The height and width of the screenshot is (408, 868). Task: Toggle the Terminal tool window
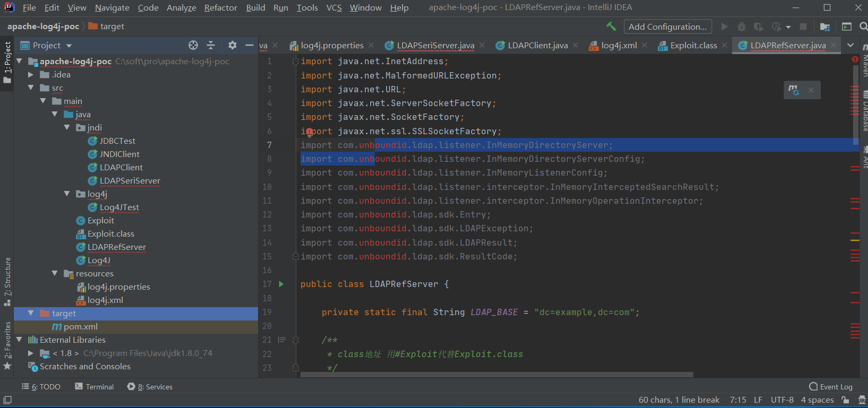click(94, 387)
